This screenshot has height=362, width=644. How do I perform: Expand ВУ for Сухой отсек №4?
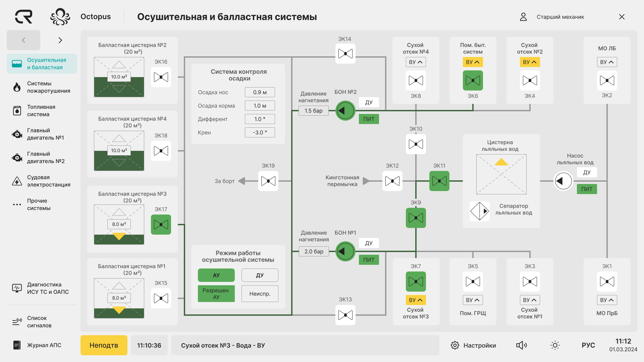coord(416,62)
